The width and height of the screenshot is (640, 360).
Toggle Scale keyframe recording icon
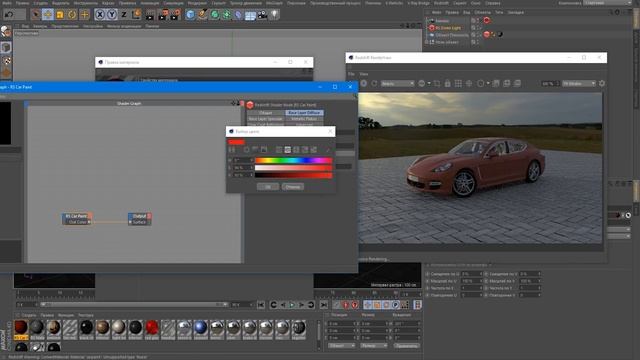pyautogui.click(x=377, y=305)
